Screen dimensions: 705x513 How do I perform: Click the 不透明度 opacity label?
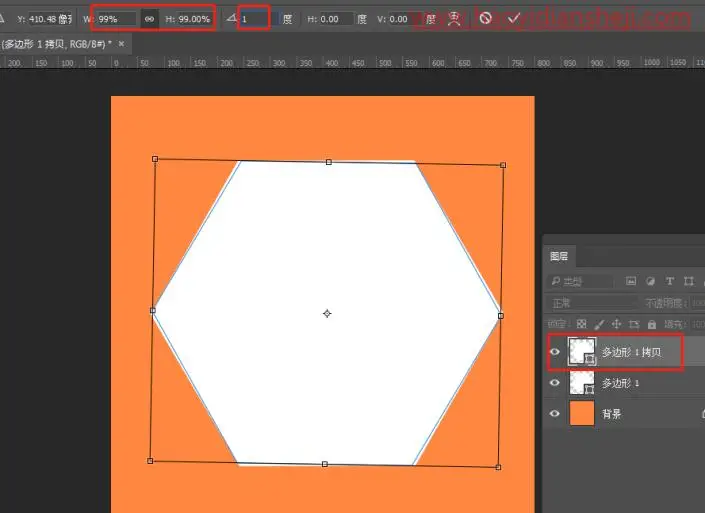[666, 303]
